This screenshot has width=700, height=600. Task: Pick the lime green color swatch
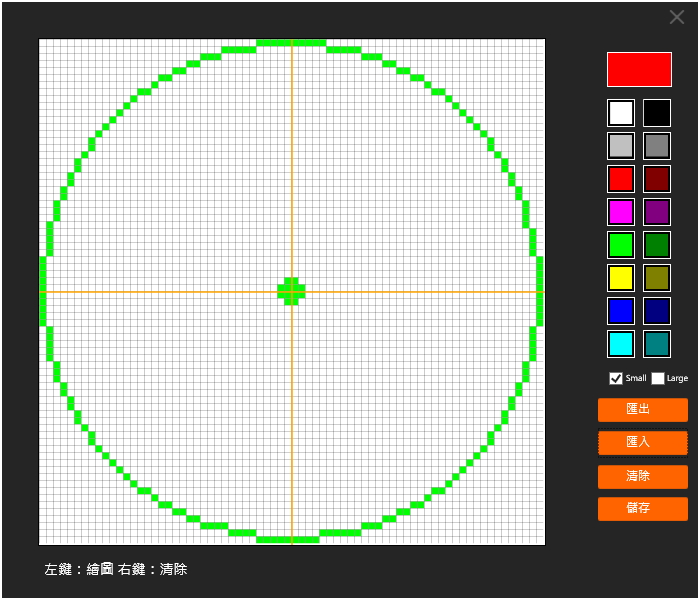[x=621, y=245]
